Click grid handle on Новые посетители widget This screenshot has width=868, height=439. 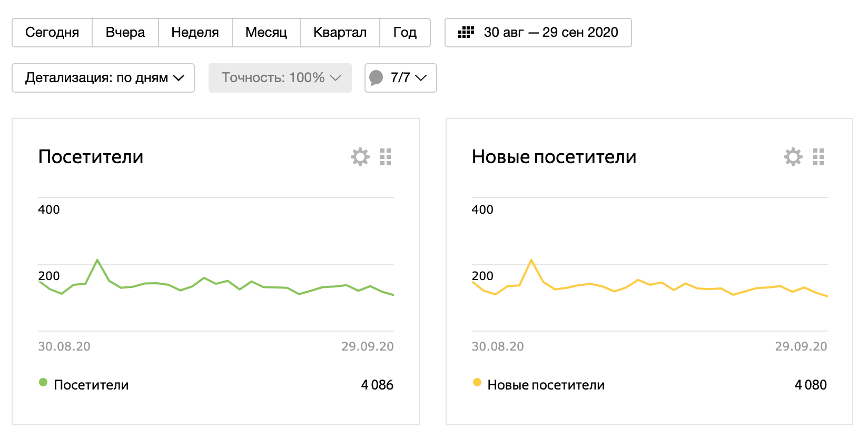pos(818,157)
